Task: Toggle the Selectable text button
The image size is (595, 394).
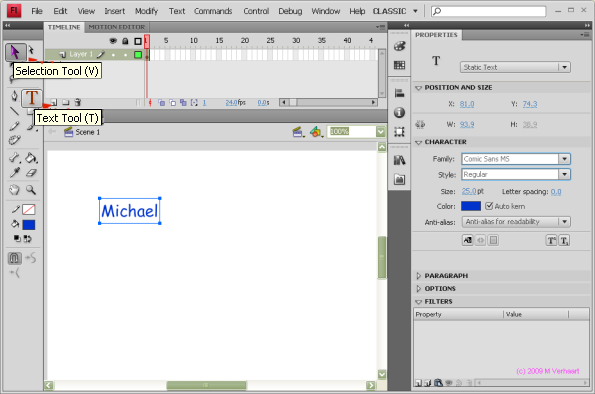Action: click(x=468, y=240)
